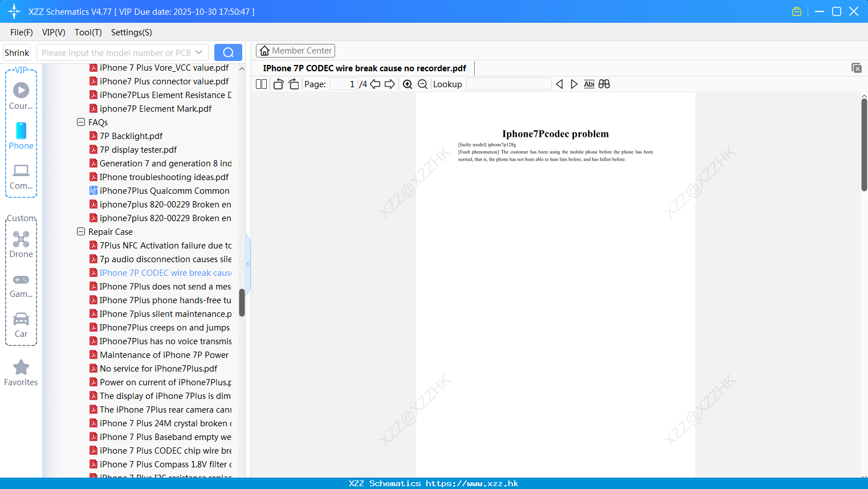The image size is (868, 489).
Task: Rotate page clockwise
Action: click(294, 84)
